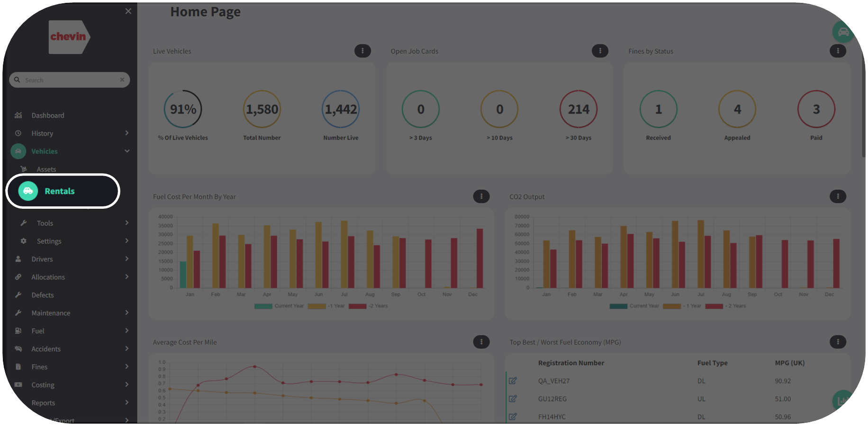Click the Allocations link icon
This screenshot has width=868, height=426.
18,277
